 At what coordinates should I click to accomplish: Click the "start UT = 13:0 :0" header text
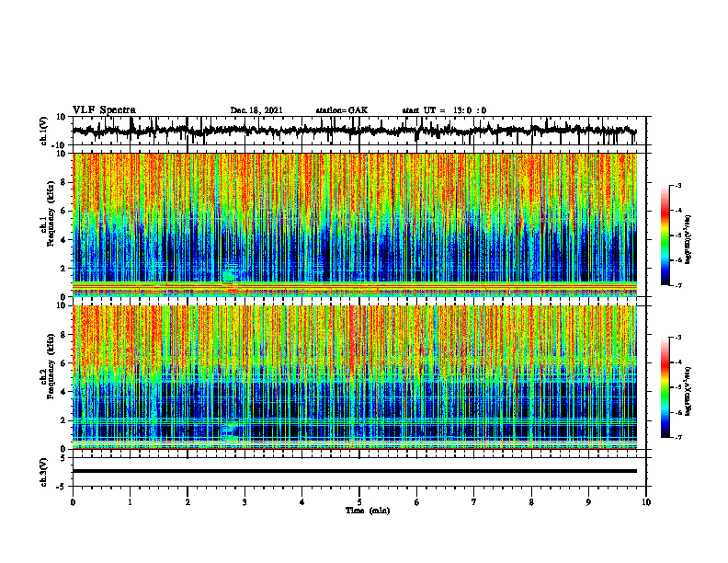(444, 110)
